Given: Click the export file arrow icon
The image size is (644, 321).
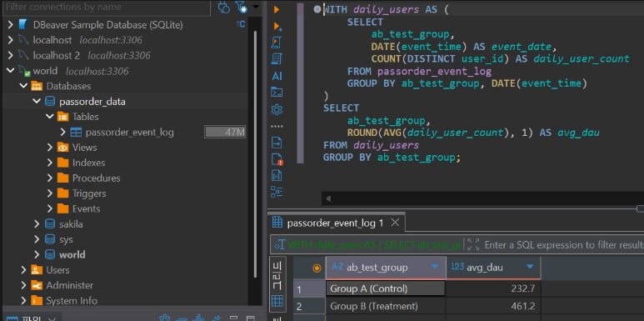Looking at the screenshot, I should pyautogui.click(x=277, y=143).
